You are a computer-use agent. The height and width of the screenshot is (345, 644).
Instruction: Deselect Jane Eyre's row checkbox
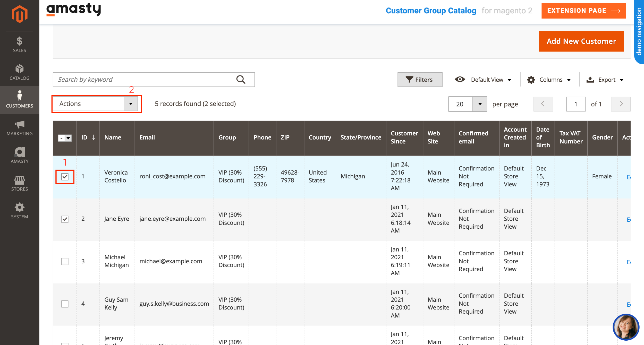tap(65, 219)
